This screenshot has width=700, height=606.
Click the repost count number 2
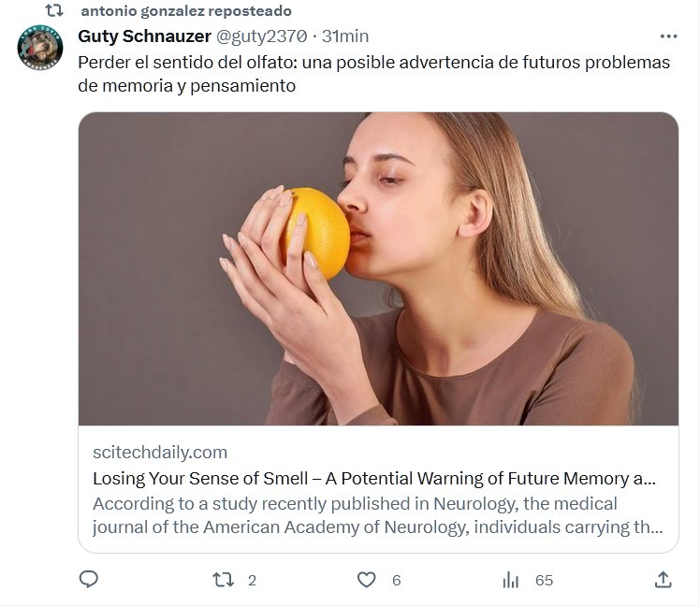tap(252, 581)
